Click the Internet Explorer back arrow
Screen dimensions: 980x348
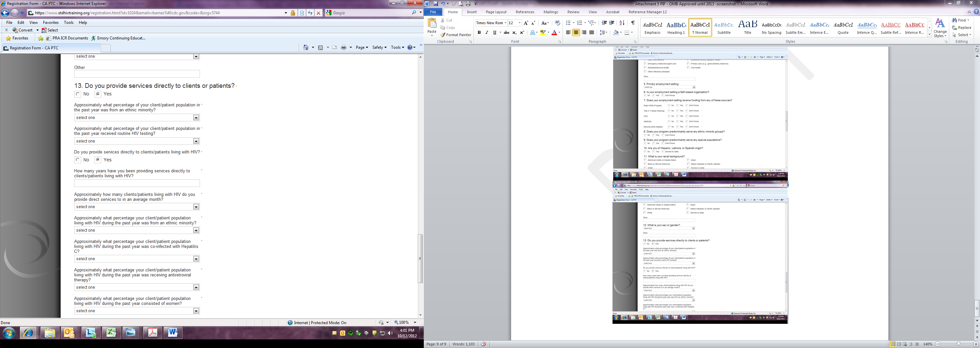pyautogui.click(x=5, y=13)
